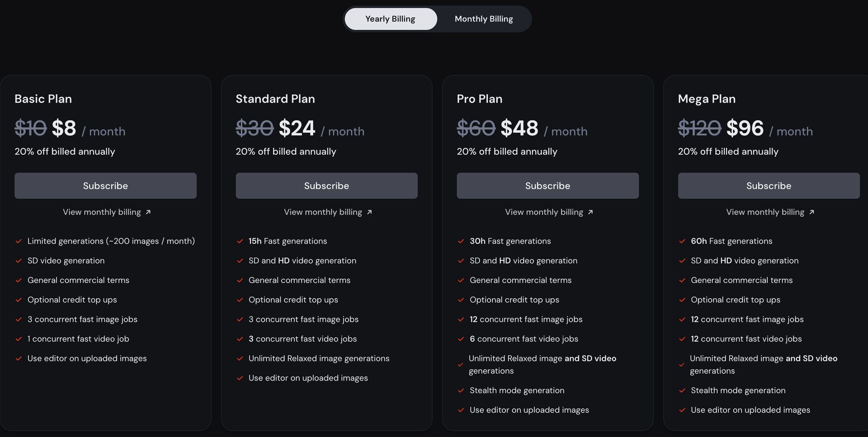Click external arrow icon beside Standard Plan monthly billing

[x=369, y=212]
